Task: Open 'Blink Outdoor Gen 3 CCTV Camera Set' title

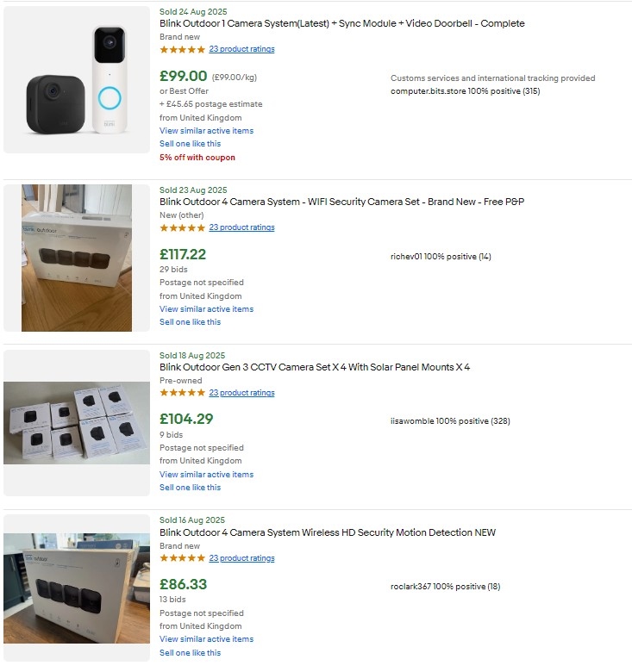Action: pyautogui.click(x=314, y=367)
